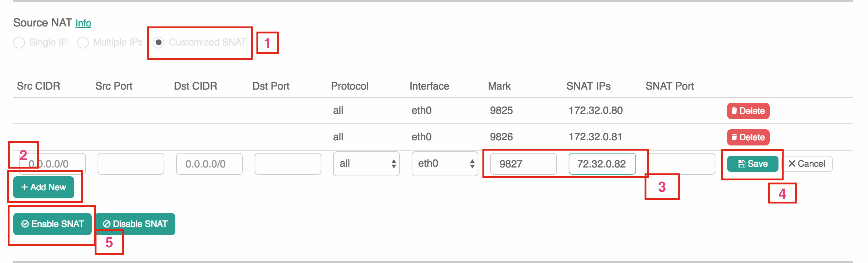Click the plus icon on Add New
Image resolution: width=868 pixels, height=263 pixels.
25,187
